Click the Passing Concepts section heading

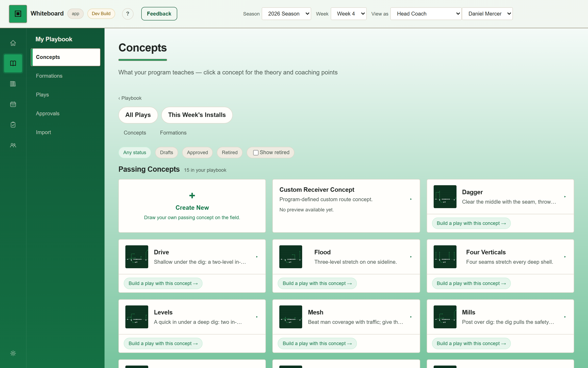click(149, 169)
